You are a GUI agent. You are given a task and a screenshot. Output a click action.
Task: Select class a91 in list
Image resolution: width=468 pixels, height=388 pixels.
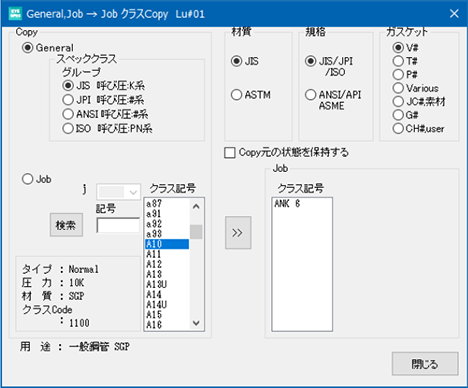pyautogui.click(x=167, y=214)
